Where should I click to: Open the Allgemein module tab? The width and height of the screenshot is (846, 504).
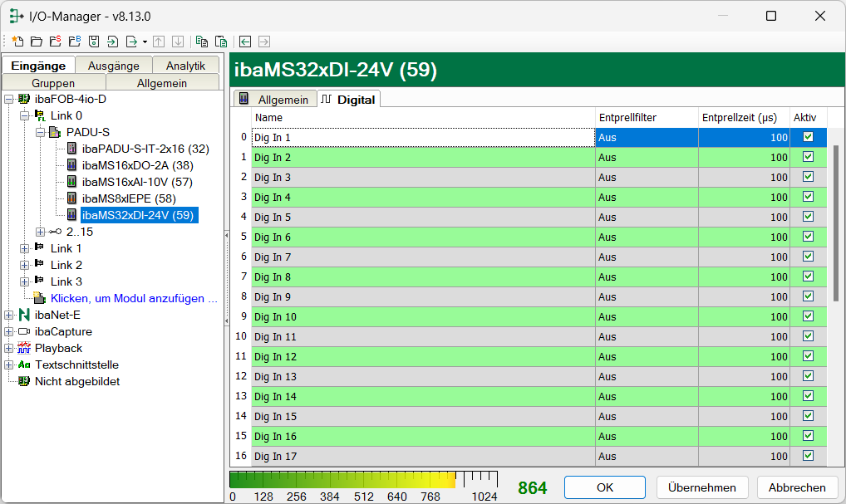(x=276, y=99)
